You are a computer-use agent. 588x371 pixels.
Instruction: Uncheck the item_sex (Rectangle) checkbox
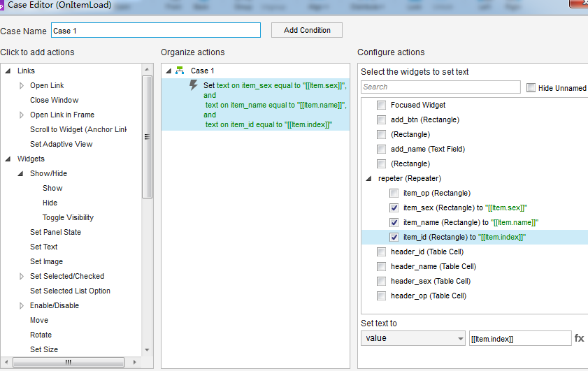point(394,208)
